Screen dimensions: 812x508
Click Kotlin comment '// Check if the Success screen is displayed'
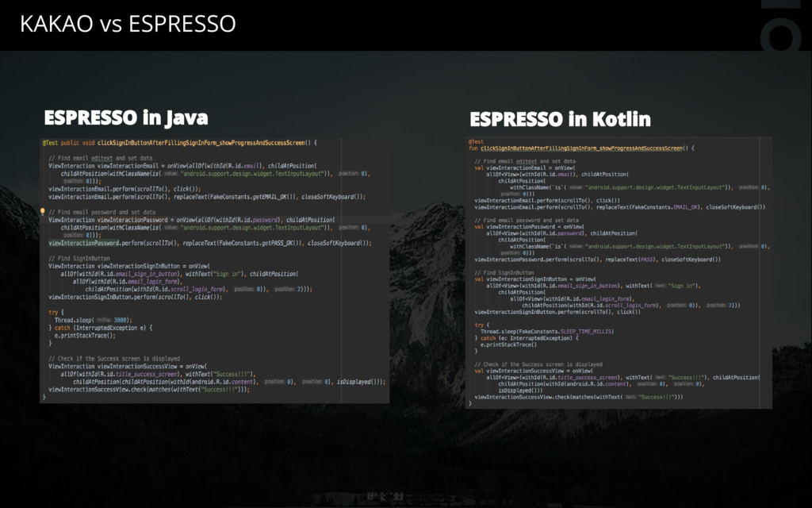coord(538,364)
